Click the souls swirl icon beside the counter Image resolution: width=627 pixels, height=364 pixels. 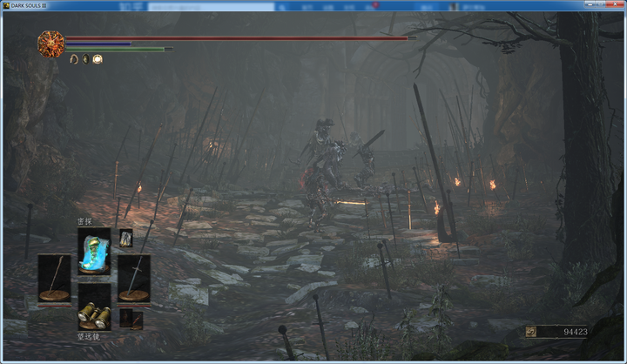(531, 332)
